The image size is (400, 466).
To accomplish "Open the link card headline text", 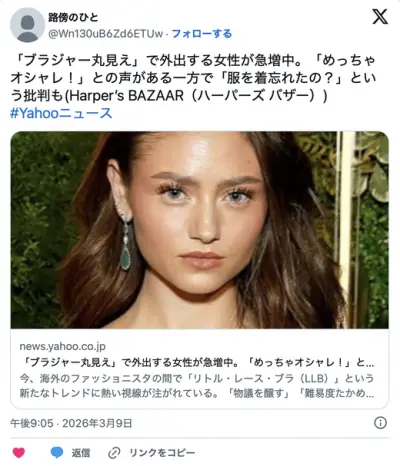I will (x=197, y=362).
